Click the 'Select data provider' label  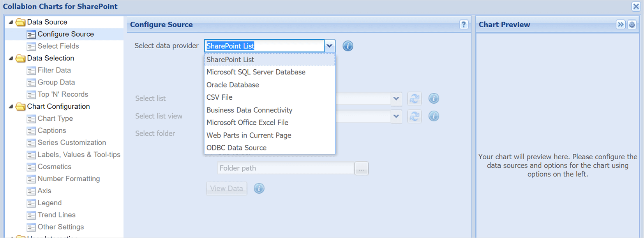coord(166,46)
